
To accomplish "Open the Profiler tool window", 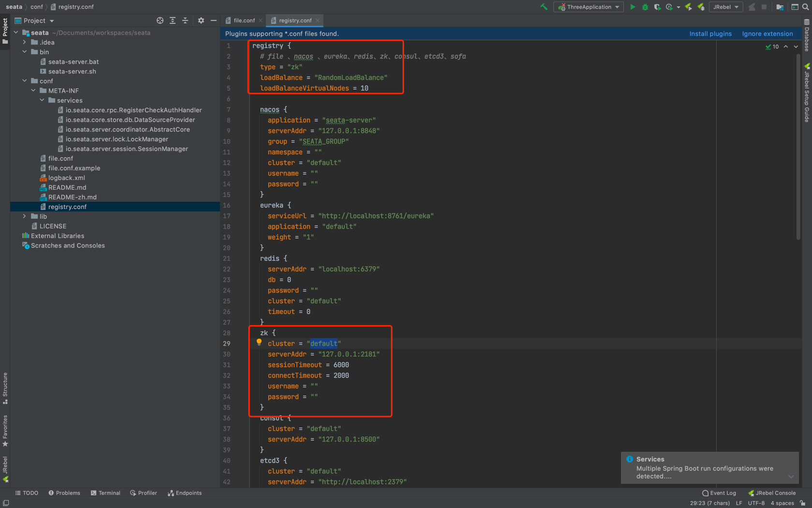I will 144,493.
